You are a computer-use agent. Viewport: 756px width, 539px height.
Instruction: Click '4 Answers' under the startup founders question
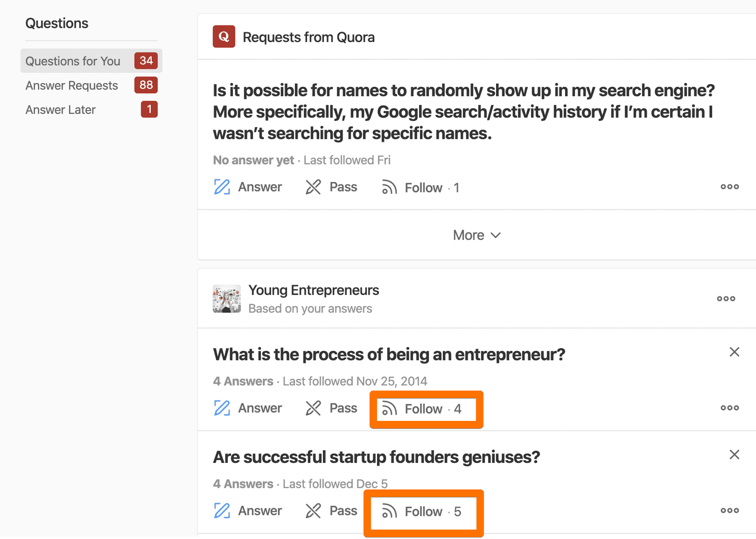pos(243,484)
